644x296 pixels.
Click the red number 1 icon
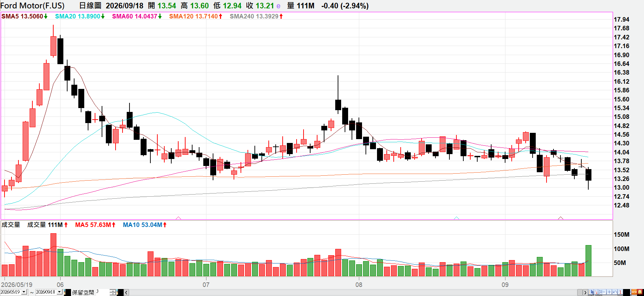pyautogui.click(x=620, y=292)
